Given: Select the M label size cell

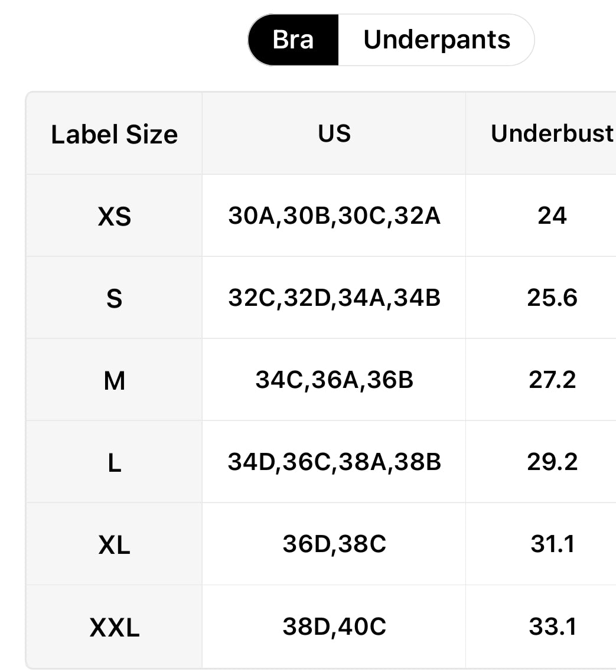Looking at the screenshot, I should (x=115, y=381).
